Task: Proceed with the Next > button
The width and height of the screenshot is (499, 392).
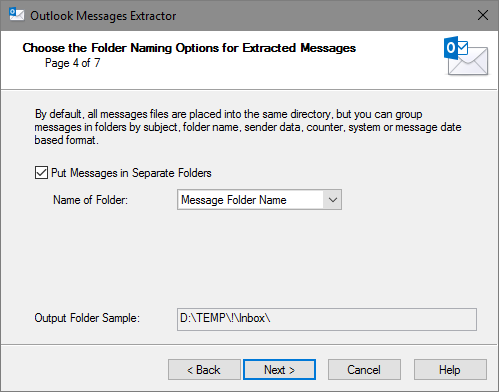Action: (279, 370)
